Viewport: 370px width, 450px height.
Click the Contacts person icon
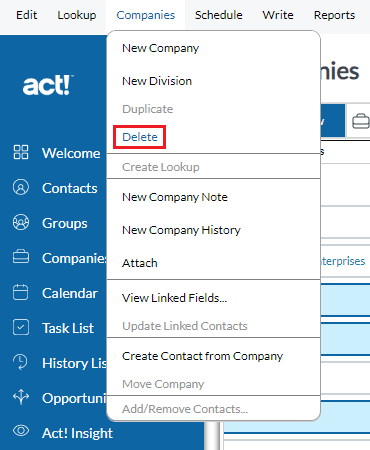click(21, 187)
